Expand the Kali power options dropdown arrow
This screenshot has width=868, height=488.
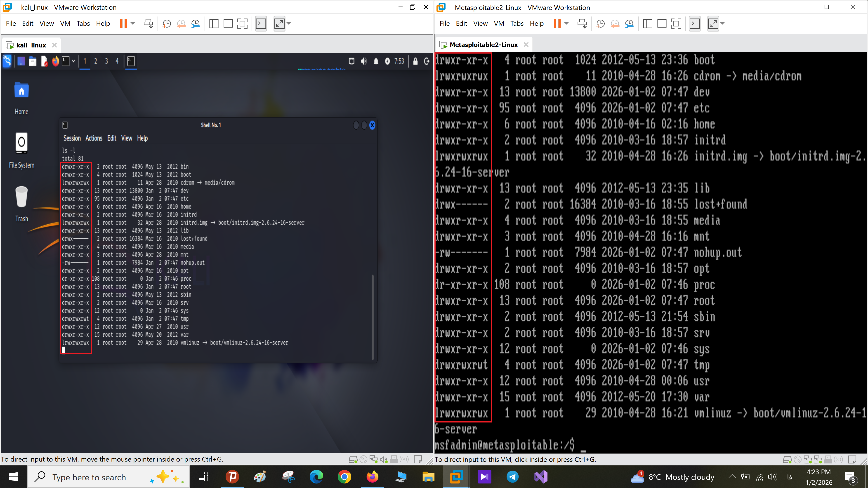(x=133, y=23)
